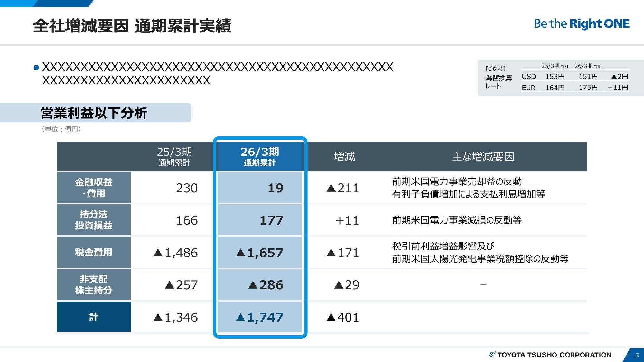Image resolution: width=644 pixels, height=362 pixels.
Task: Click the bold value 19
Action: pyautogui.click(x=275, y=188)
